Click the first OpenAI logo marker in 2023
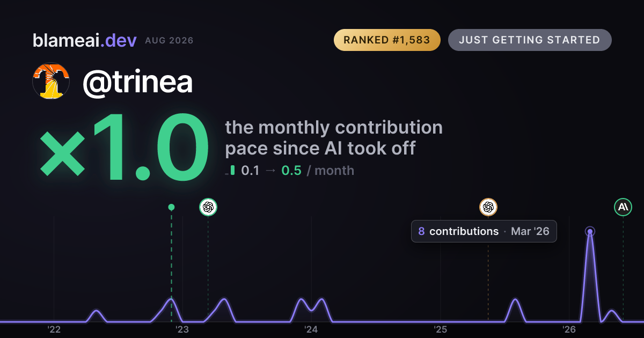Image resolution: width=644 pixels, height=338 pixels. (208, 207)
